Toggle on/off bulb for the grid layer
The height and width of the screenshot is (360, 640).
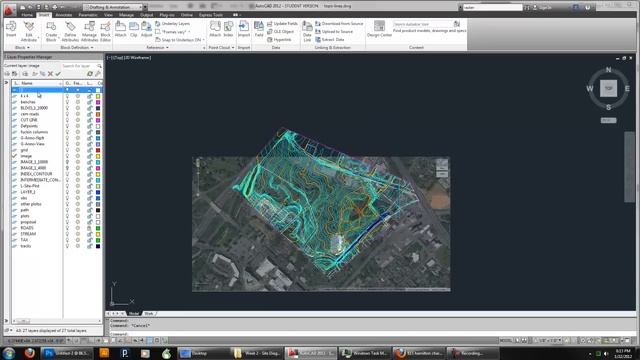(67, 150)
